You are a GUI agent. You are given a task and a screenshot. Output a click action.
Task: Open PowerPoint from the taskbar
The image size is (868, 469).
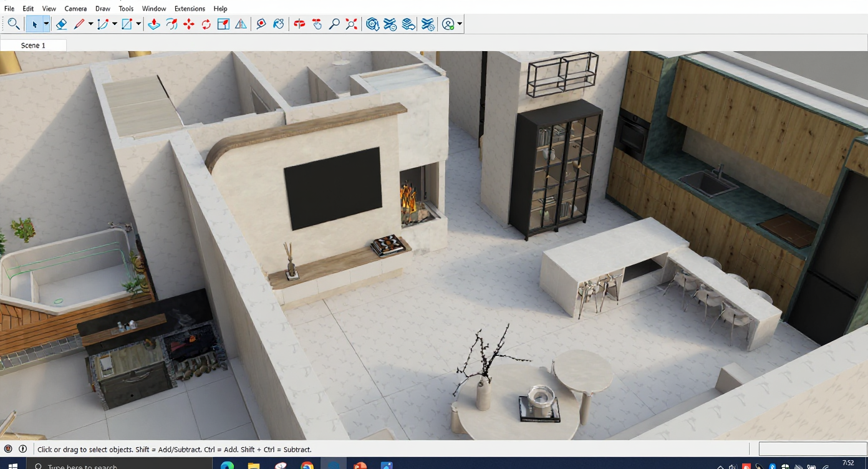(360, 465)
